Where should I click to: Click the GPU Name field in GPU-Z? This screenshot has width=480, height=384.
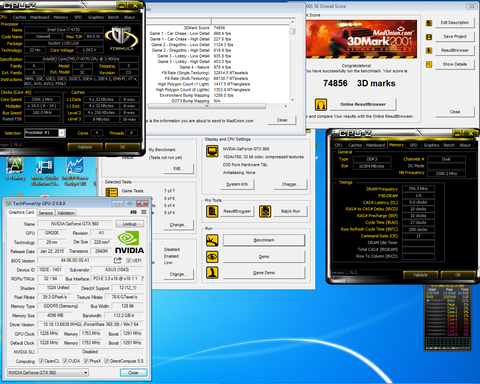pos(75,224)
